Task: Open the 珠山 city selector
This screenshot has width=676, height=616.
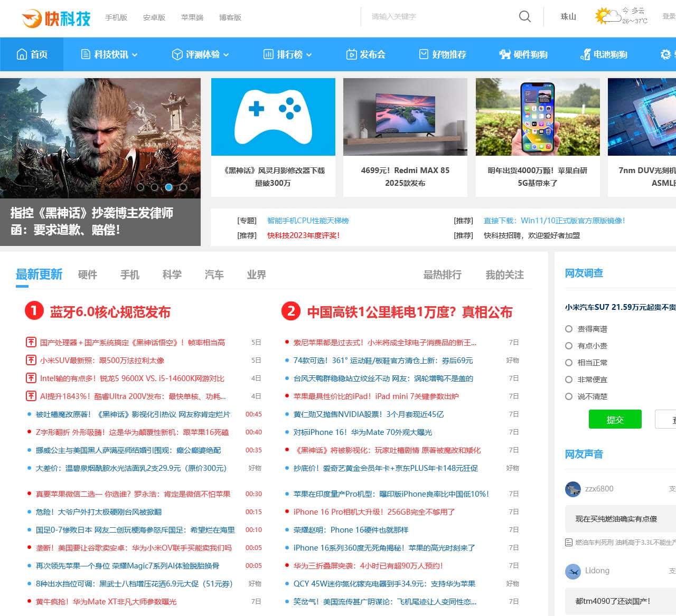Action: point(568,17)
